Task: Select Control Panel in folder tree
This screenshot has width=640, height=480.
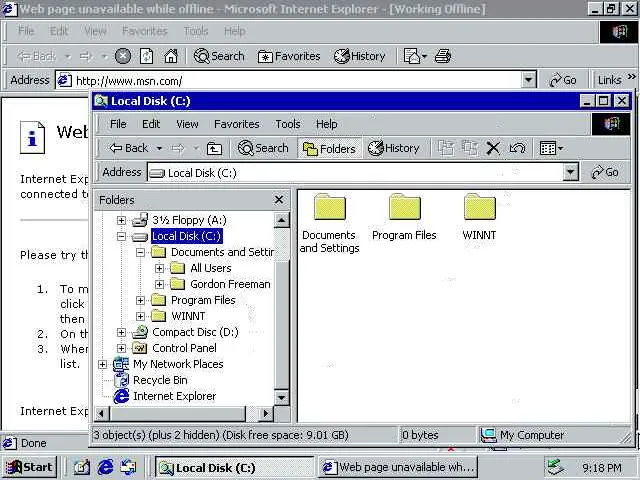Action: [x=184, y=348]
